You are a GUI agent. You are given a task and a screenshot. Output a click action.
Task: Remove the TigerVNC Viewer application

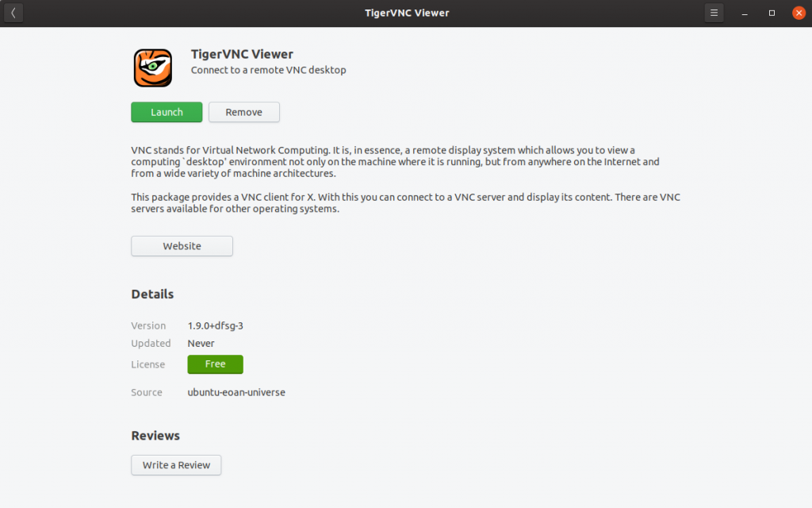coord(244,112)
